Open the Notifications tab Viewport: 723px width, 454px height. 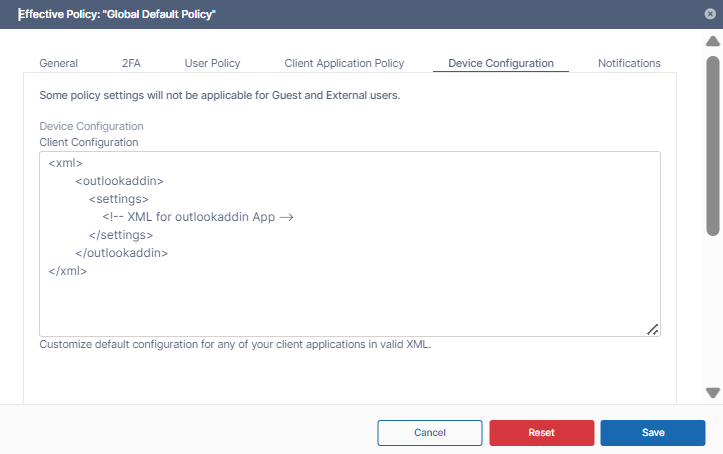(629, 63)
